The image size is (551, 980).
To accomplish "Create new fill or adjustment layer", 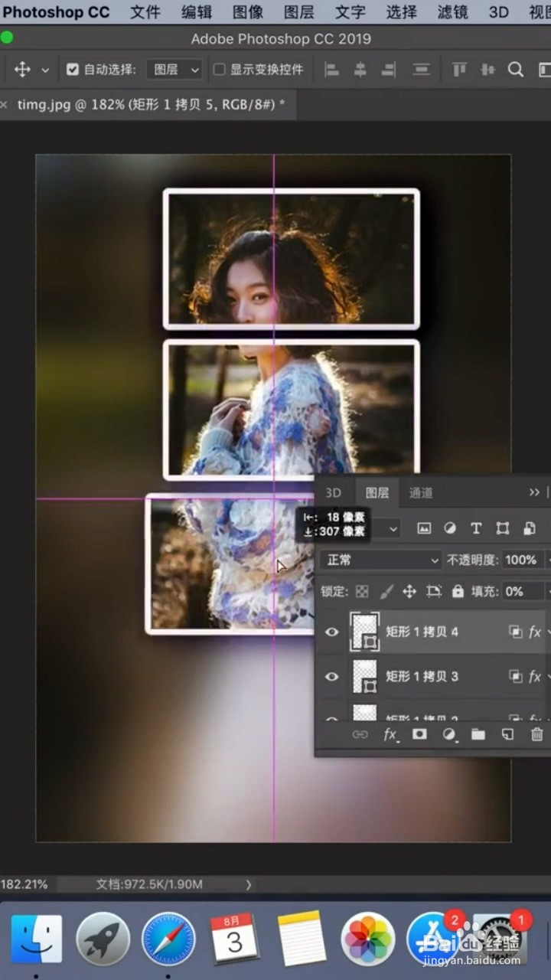I will [x=449, y=735].
